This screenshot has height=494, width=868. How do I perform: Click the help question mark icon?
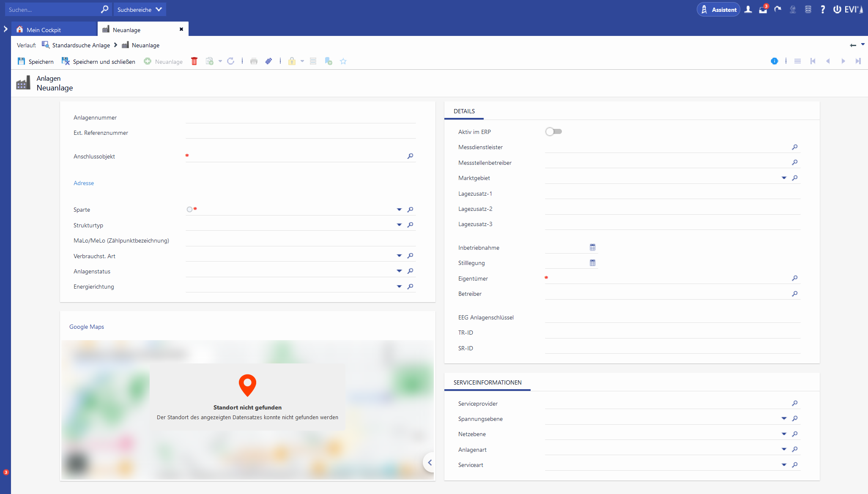(822, 10)
